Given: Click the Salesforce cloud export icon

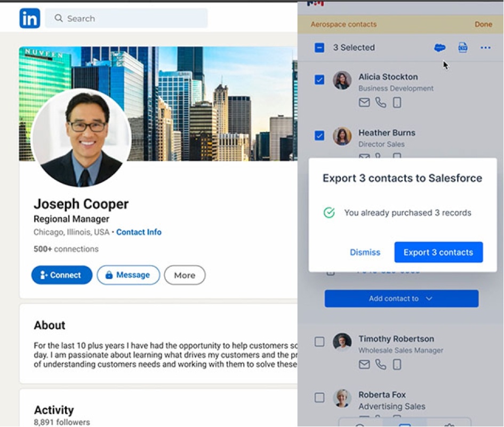Looking at the screenshot, I should point(439,48).
